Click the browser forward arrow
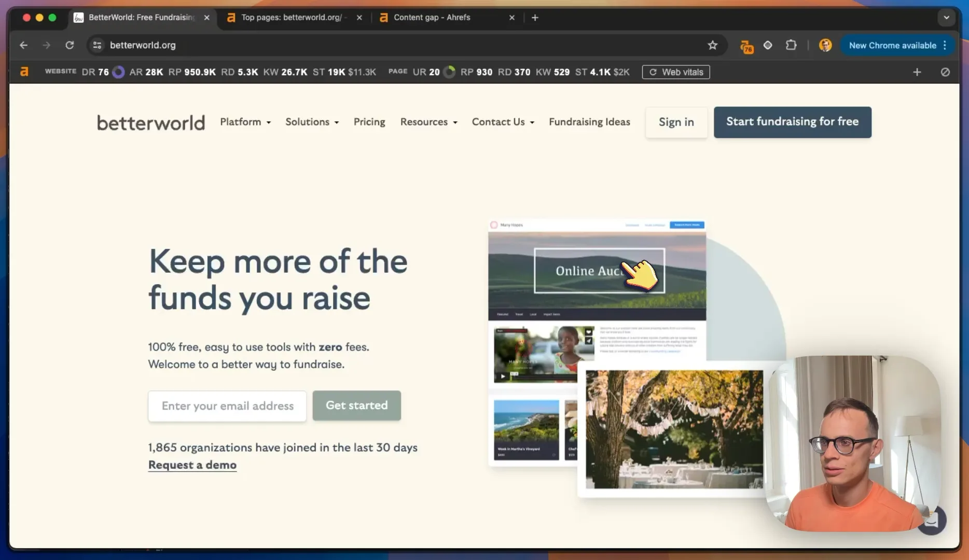969x560 pixels. coord(47,45)
